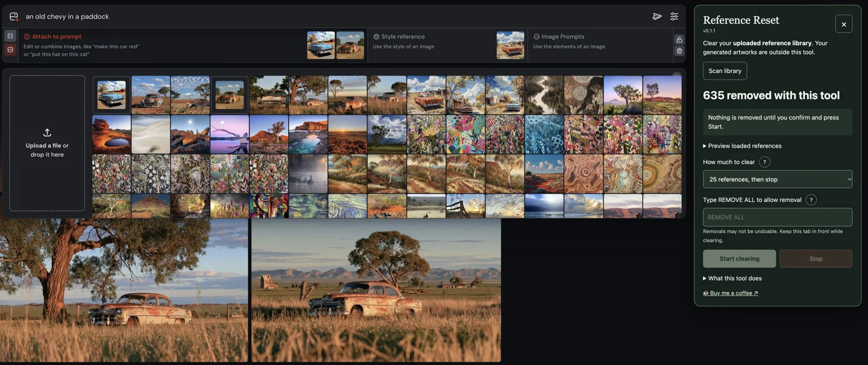This screenshot has height=365, width=868.
Task: Click the Upload a file or drop it here text
Action: pyautogui.click(x=47, y=150)
